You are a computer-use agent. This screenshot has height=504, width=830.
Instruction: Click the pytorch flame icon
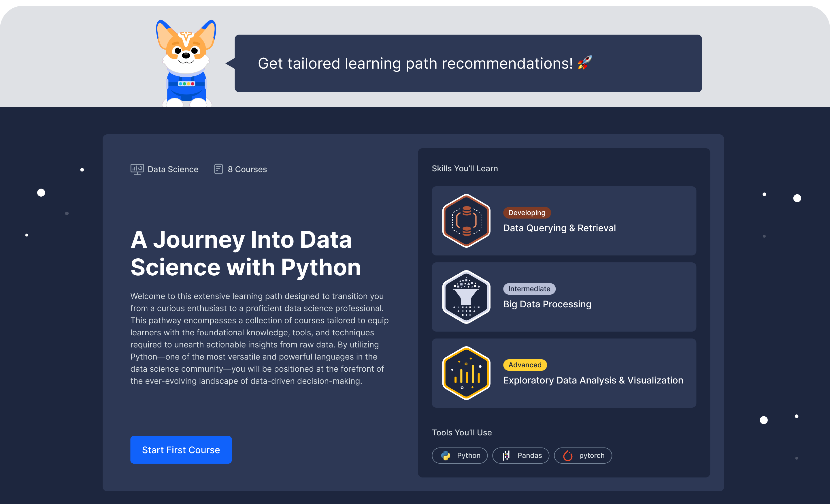pyautogui.click(x=567, y=456)
